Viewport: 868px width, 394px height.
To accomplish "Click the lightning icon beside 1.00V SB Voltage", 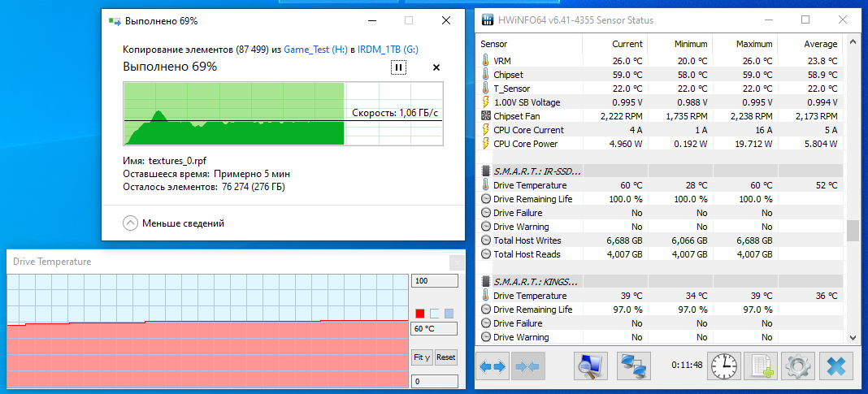I will coord(485,102).
